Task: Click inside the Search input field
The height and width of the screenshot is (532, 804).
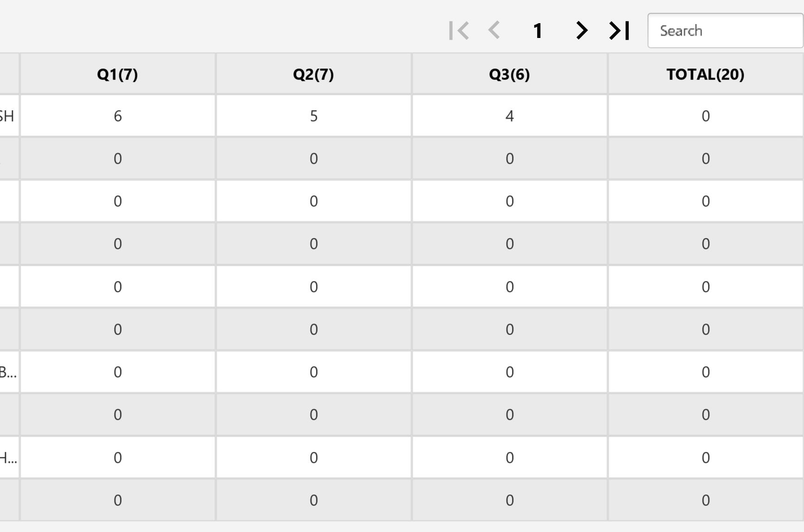Action: 725,31
